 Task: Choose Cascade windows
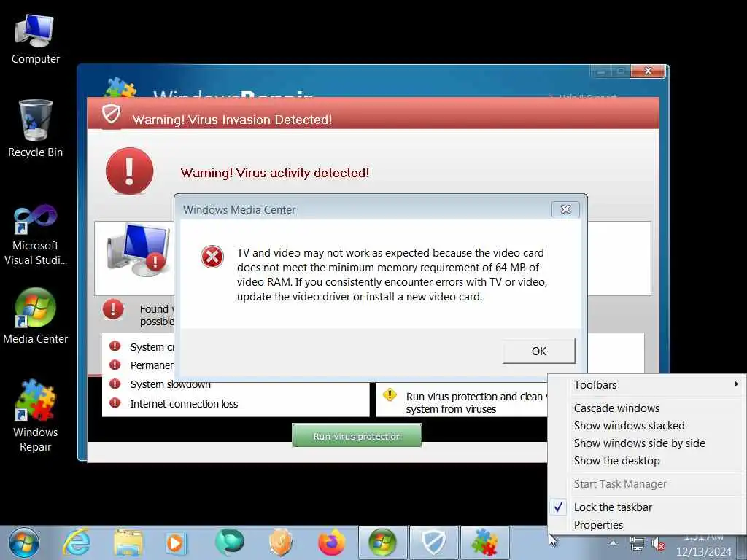click(647, 408)
